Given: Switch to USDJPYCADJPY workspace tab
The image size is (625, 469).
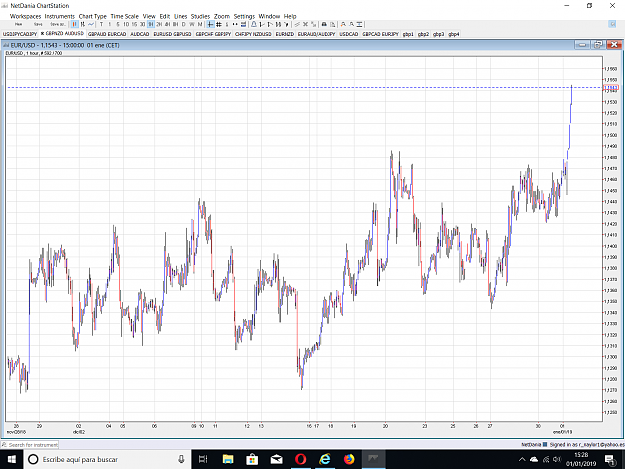Looking at the screenshot, I should point(20,34).
